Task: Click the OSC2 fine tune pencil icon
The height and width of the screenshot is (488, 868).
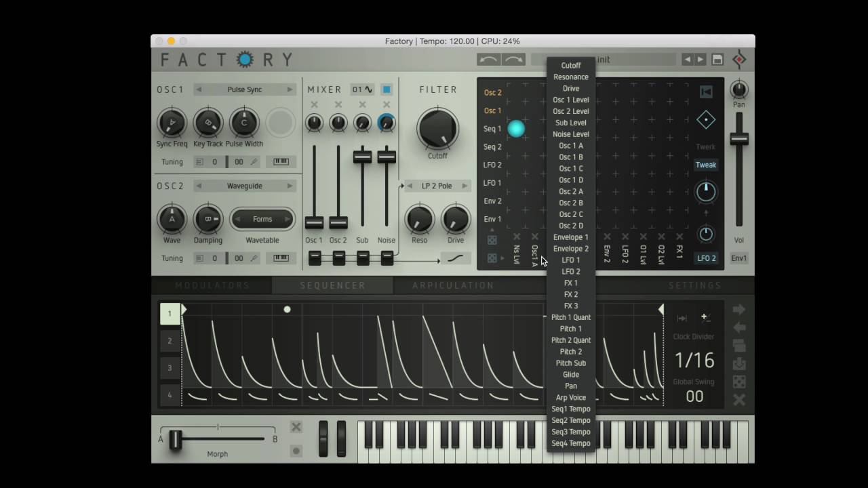Action: [254, 258]
